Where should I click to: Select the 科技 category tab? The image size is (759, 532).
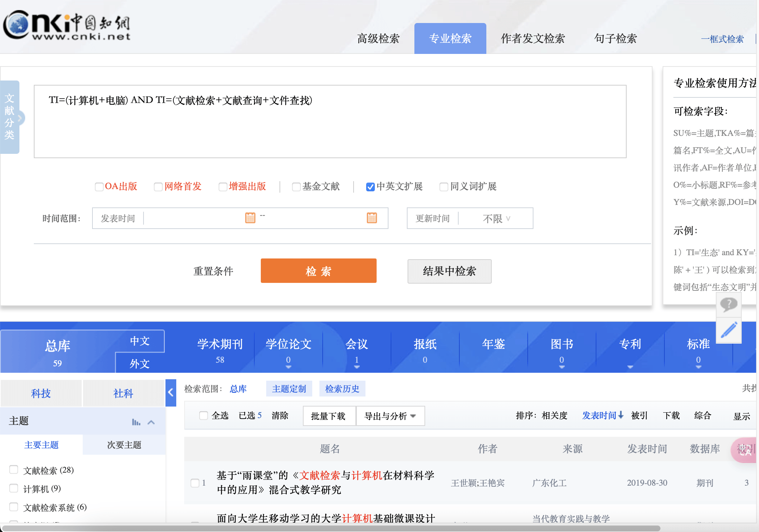(x=41, y=393)
